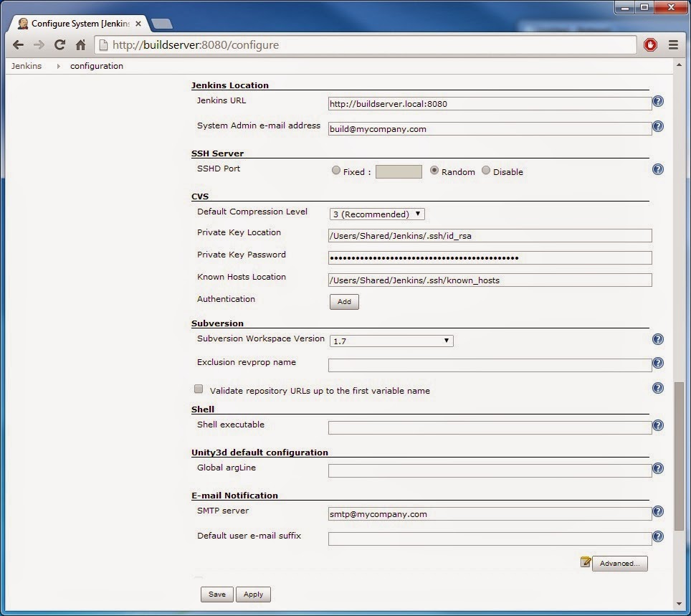Click the Advanced... button
Image resolution: width=691 pixels, height=616 pixels.
619,563
